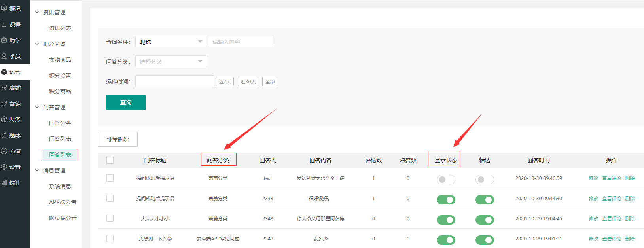Turn off 精选 for 我想测一下头像 row
The image size is (644, 248).
point(485,240)
